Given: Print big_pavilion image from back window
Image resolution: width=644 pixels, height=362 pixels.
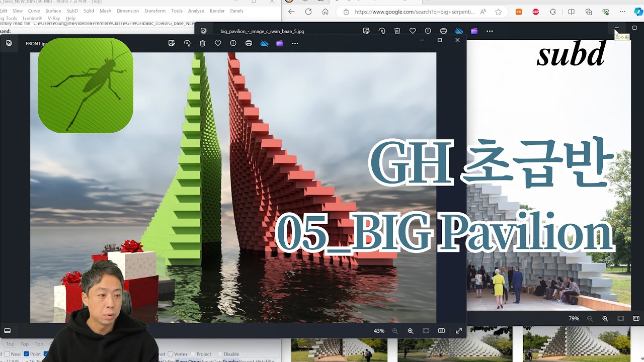Looking at the screenshot, I should 443,31.
